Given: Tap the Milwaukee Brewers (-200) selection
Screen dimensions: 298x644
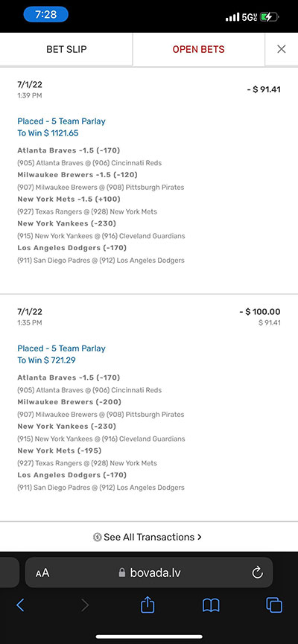Looking at the screenshot, I should [x=69, y=402].
